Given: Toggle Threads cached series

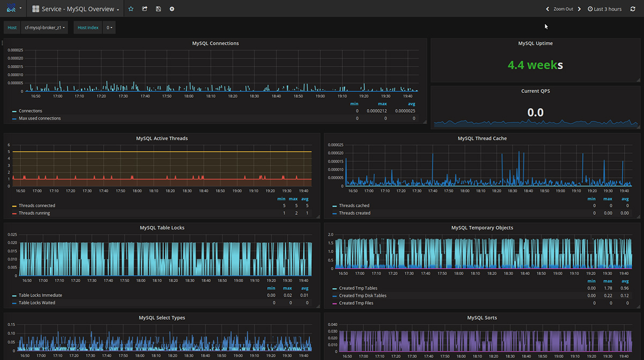Looking at the screenshot, I should (x=354, y=205).
